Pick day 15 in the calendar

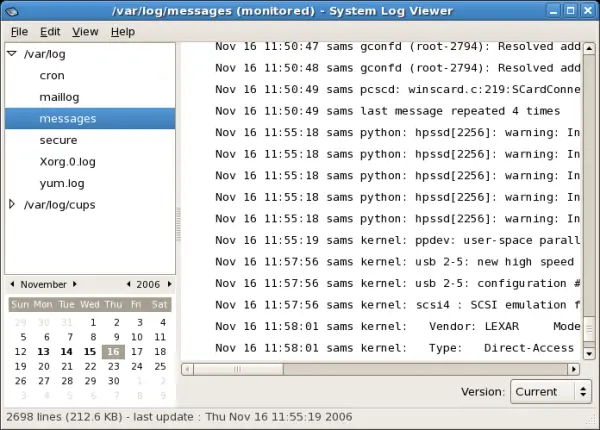[x=90, y=352]
